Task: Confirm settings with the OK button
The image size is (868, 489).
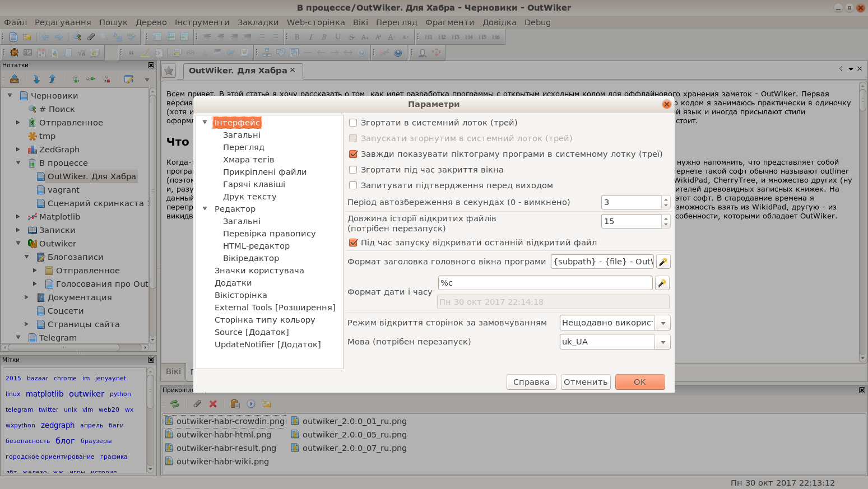Action: (x=639, y=381)
